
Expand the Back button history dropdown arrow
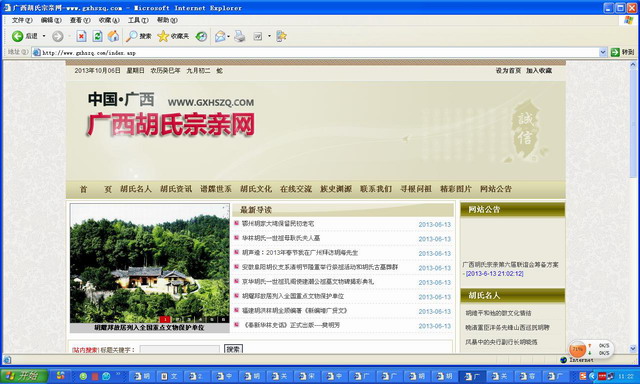click(44, 36)
